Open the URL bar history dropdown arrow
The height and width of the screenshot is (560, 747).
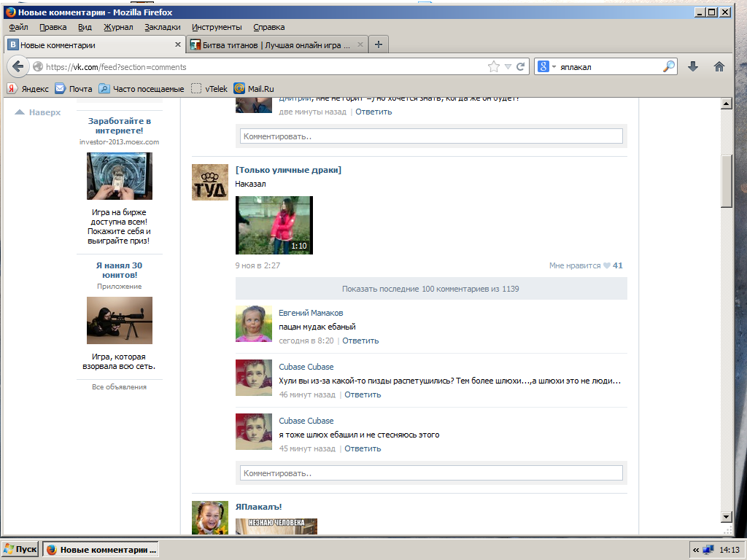pos(508,67)
